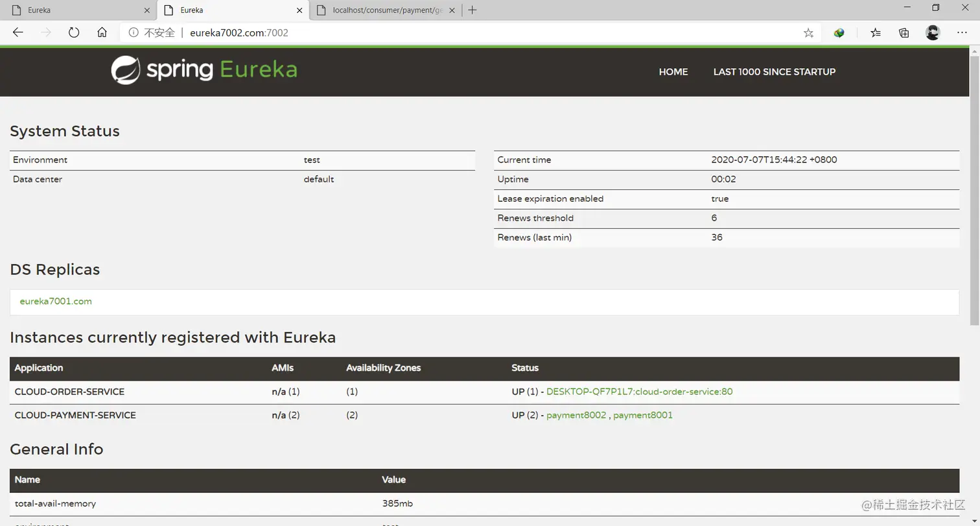Open the browser home page icon
The height and width of the screenshot is (526, 980).
coord(102,32)
